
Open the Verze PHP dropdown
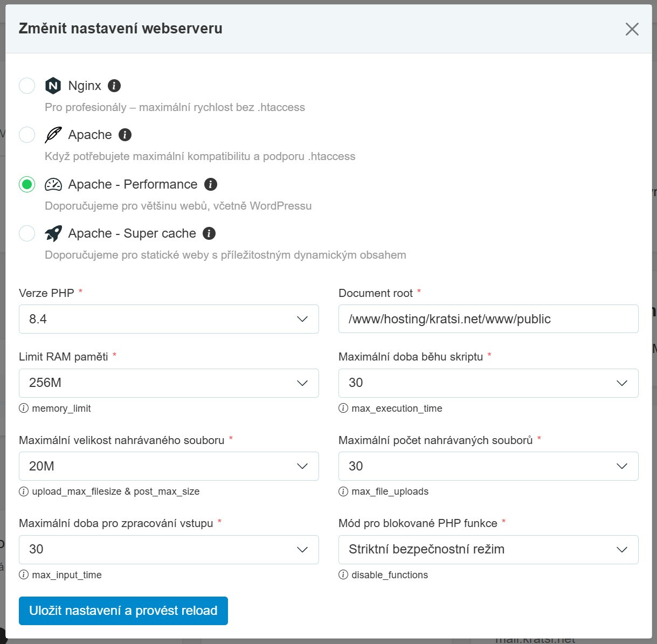[x=169, y=319]
